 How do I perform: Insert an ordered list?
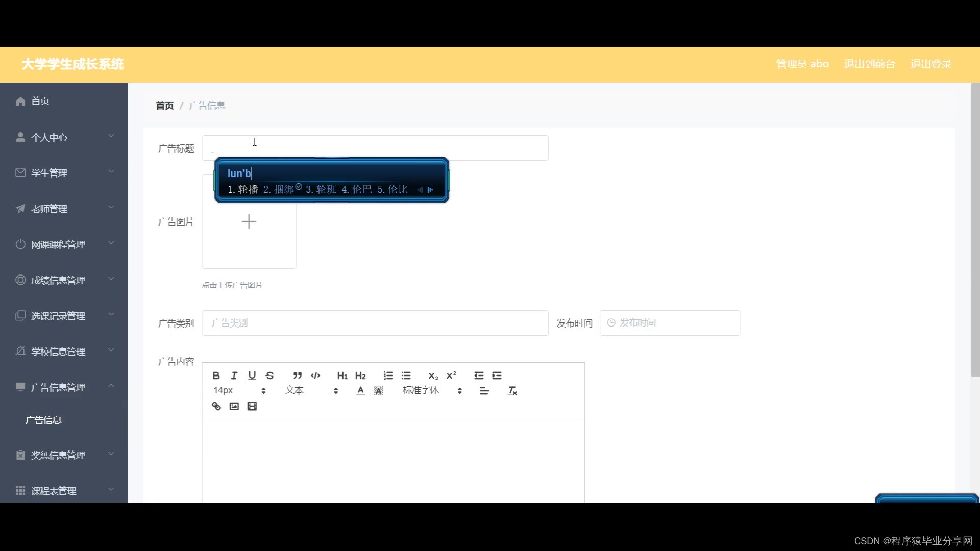[388, 375]
